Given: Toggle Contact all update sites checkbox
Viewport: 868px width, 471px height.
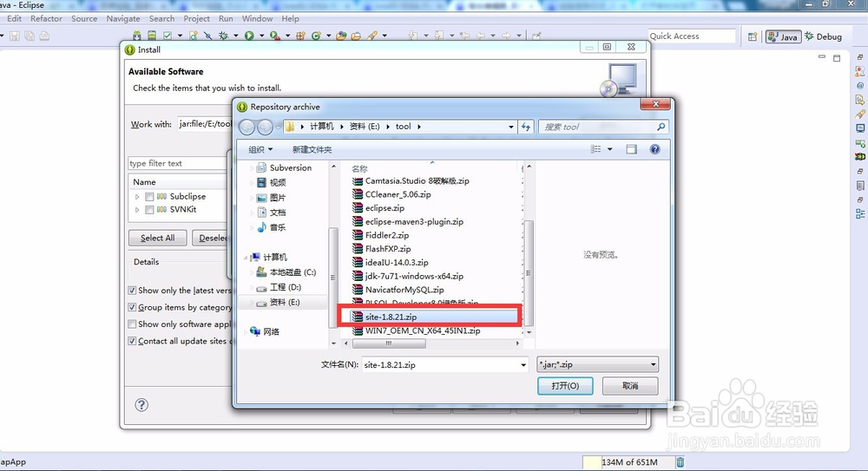Looking at the screenshot, I should tap(132, 341).
